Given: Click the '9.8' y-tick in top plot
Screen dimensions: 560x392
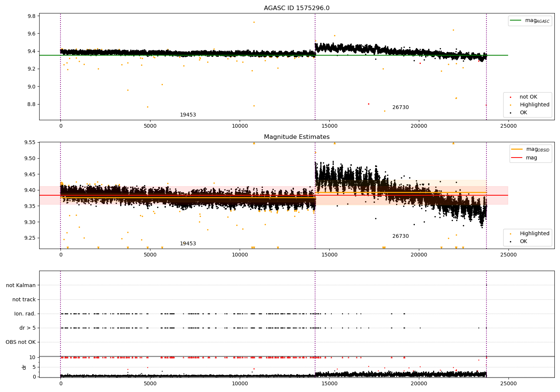Looking at the screenshot, I should [32, 16].
